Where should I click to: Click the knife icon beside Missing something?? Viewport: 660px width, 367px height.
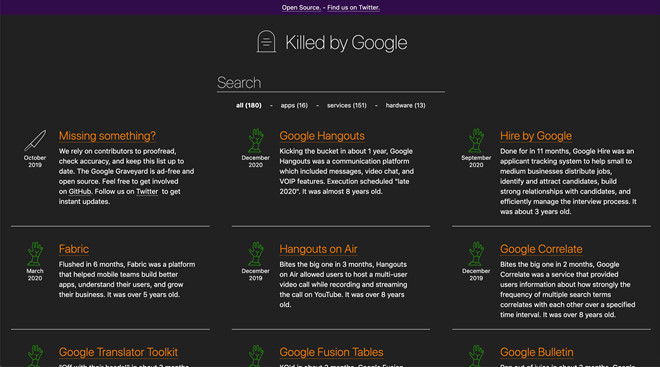tap(35, 140)
